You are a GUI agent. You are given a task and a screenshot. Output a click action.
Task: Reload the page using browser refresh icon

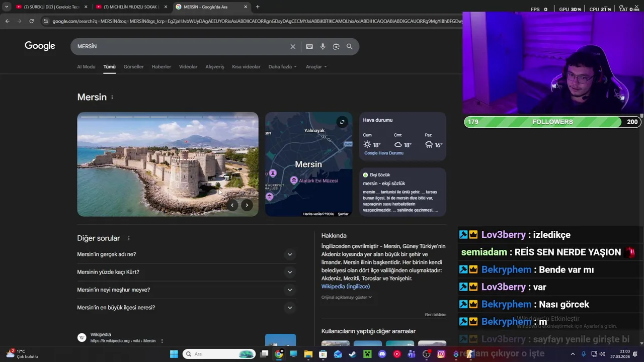[x=31, y=21]
